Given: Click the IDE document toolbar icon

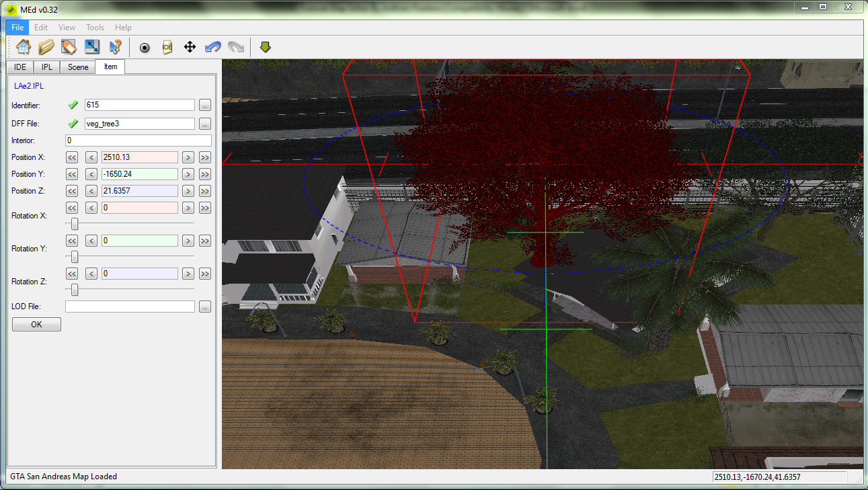Looking at the screenshot, I should (x=167, y=47).
